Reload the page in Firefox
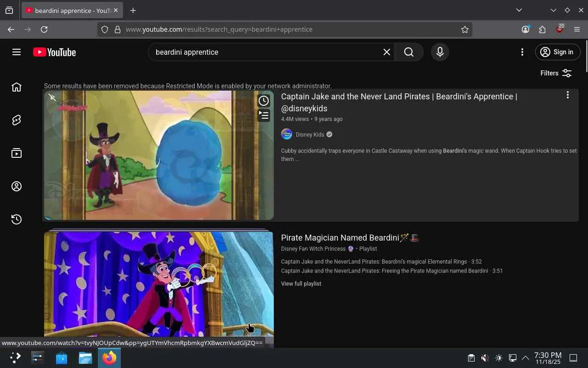This screenshot has width=588, height=368. [44, 29]
